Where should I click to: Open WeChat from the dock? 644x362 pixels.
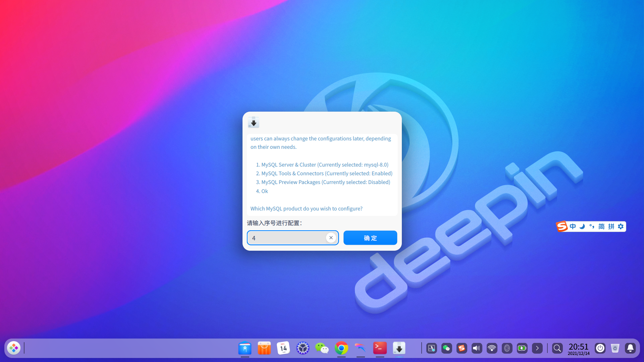[322, 348]
